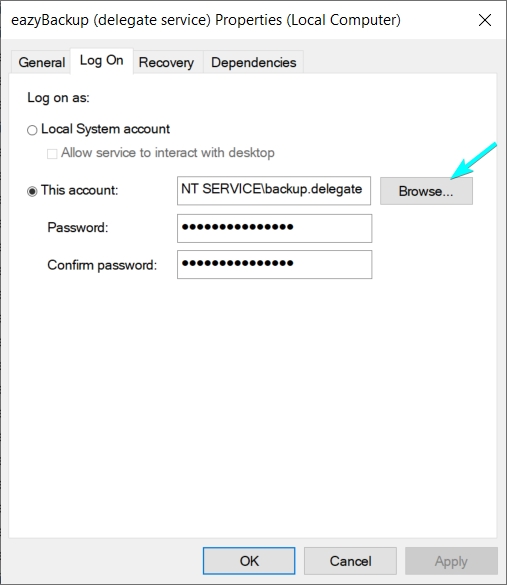Close the Properties dialog with X
Viewport: 507px width, 585px height.
coord(485,20)
